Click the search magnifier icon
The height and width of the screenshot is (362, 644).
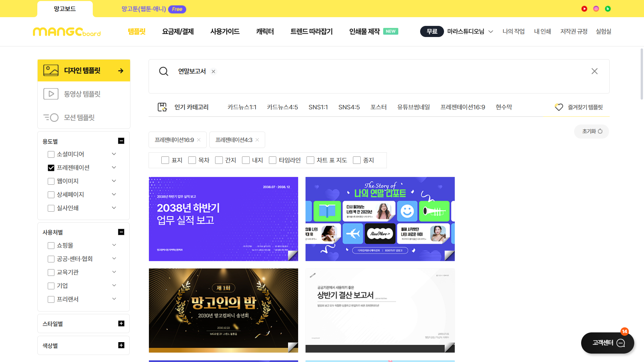tap(164, 71)
